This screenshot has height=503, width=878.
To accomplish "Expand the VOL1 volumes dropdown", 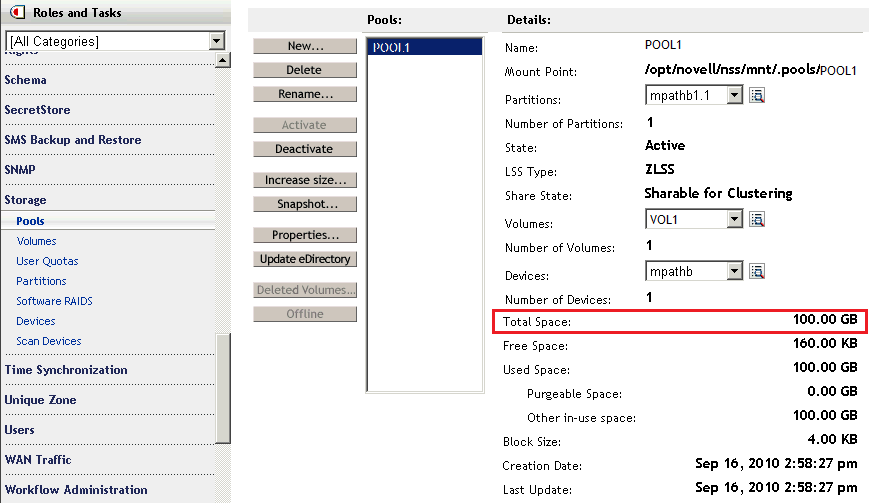I will [x=733, y=219].
